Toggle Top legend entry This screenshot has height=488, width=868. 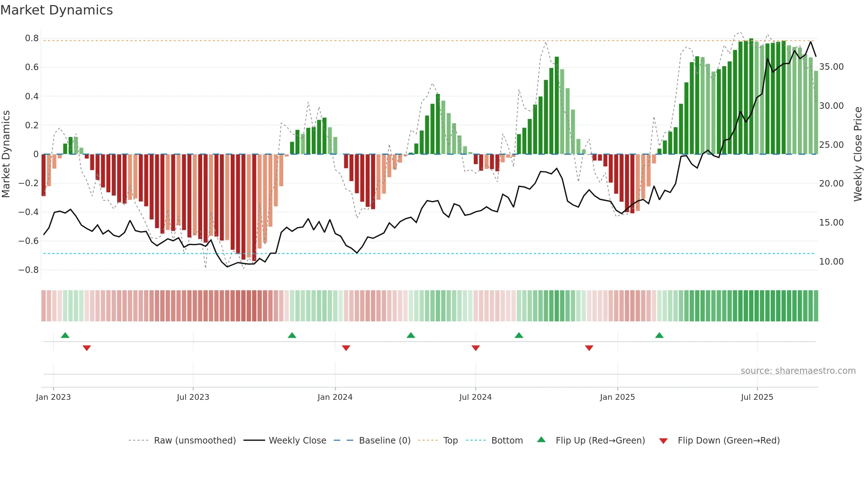click(438, 440)
